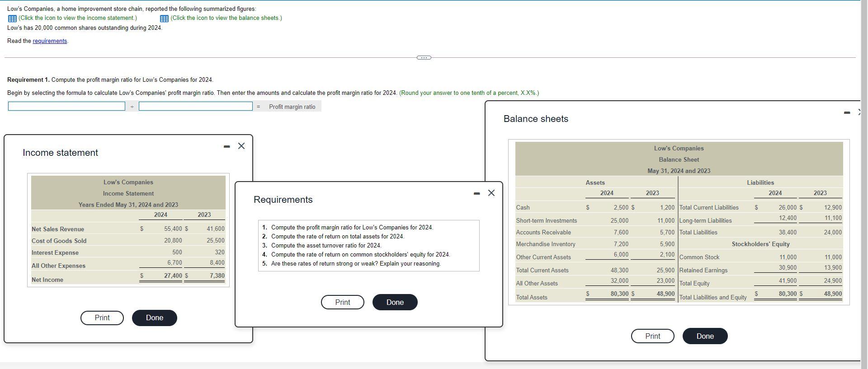Screen dimensions: 868x369
Task: Click All Other Expenses 2024 value 6,700
Action: [x=175, y=263]
